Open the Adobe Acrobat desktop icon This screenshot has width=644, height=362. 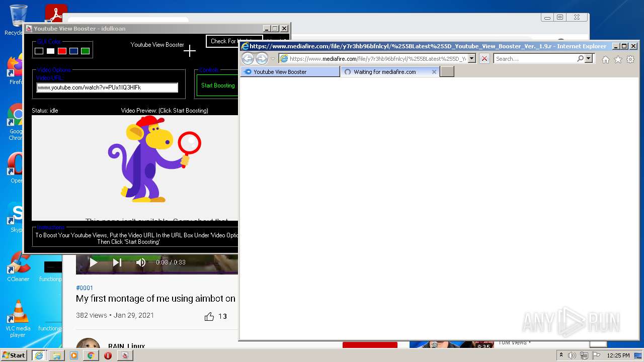point(56,13)
